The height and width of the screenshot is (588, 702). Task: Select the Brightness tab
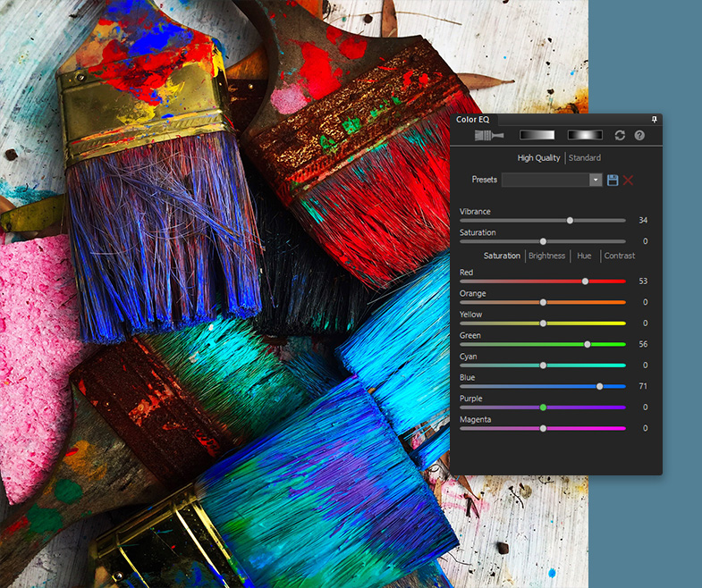[546, 256]
